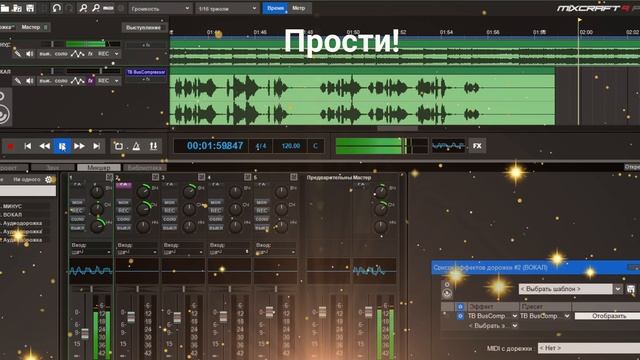Click the 120.00 tempo field

[x=291, y=146]
